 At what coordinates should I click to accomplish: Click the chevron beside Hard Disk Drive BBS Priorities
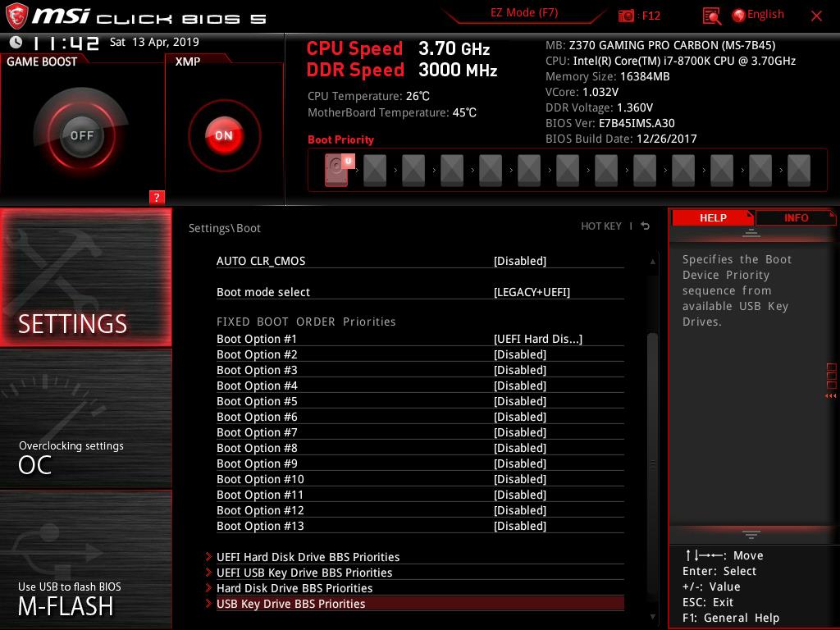click(x=208, y=588)
